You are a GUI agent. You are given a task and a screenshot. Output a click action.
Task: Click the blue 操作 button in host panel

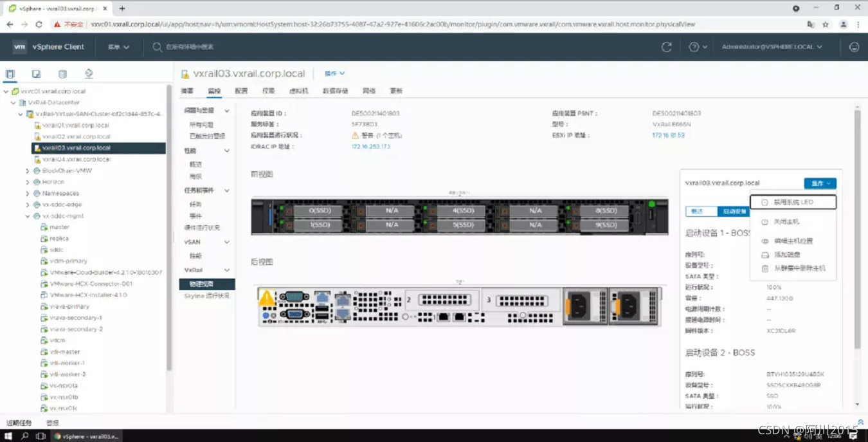(x=820, y=183)
